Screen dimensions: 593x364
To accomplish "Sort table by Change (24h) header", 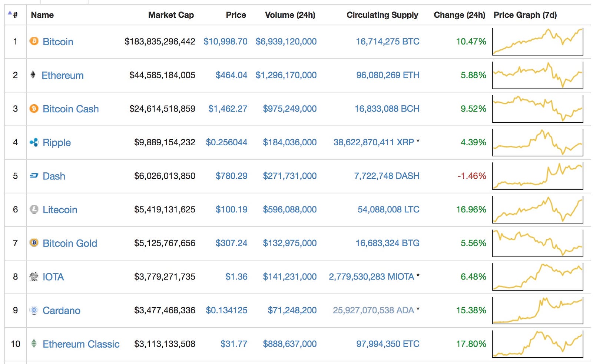I will pyautogui.click(x=459, y=15).
